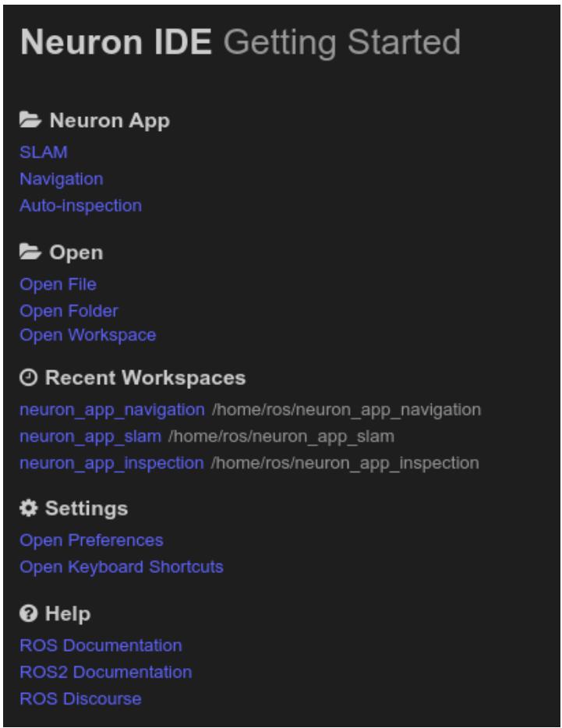
Task: Select the Open Folder link
Action: 69,311
